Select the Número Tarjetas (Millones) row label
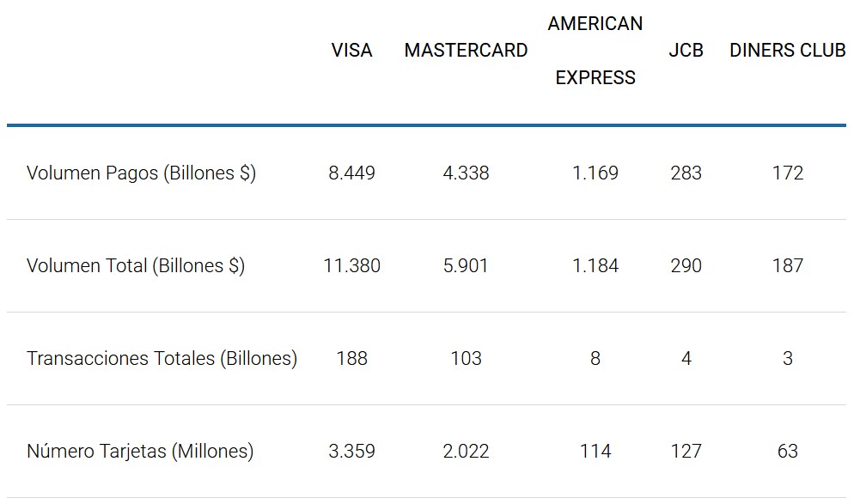Image resolution: width=860 pixels, height=504 pixels. pyautogui.click(x=140, y=452)
